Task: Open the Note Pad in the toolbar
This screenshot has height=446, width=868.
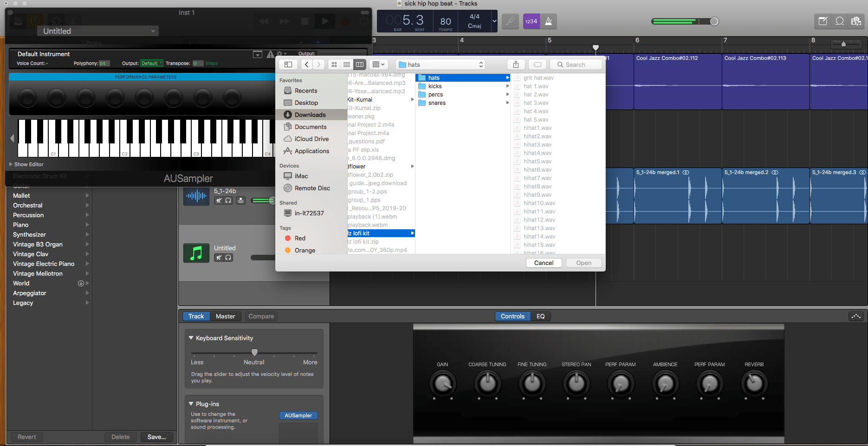Action: click(x=823, y=21)
